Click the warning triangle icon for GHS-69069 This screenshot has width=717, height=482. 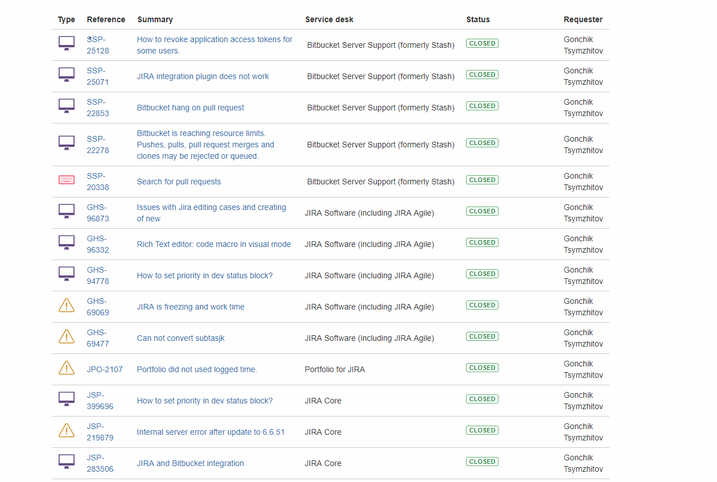(x=67, y=305)
